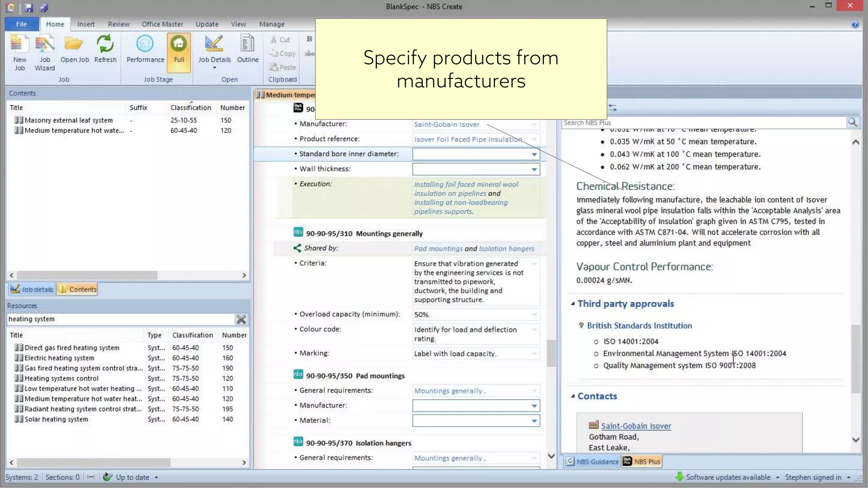This screenshot has height=488, width=868.
Task: Click the software updates download icon
Action: [679, 477]
